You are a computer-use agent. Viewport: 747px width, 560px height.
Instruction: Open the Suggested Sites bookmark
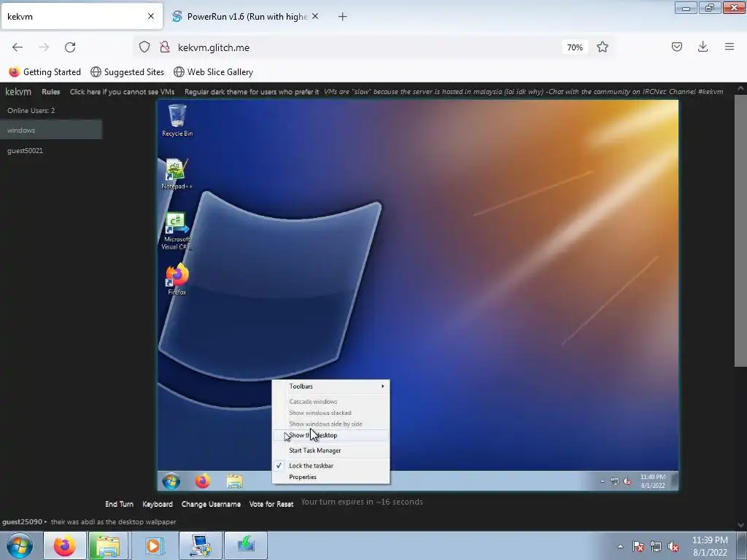pos(127,72)
